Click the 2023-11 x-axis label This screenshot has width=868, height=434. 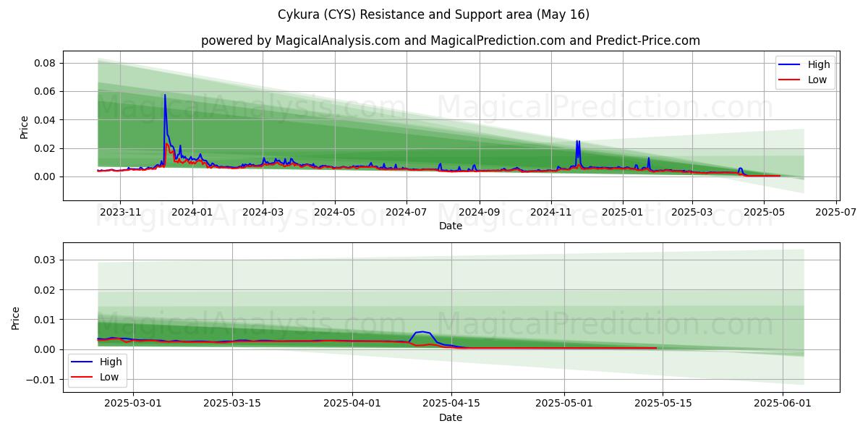click(120, 212)
